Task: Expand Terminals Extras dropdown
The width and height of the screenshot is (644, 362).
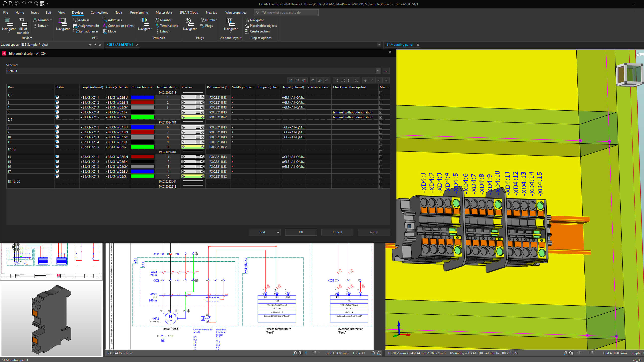Action: tap(165, 31)
